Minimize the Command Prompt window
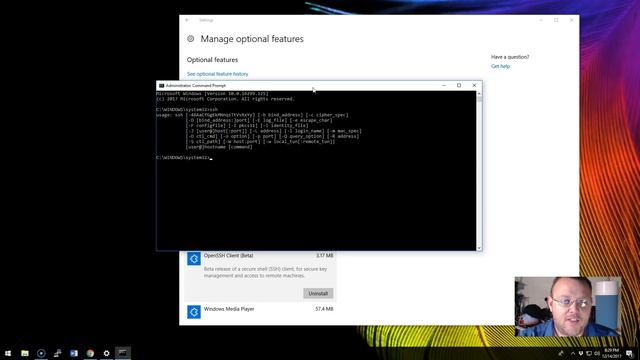Viewport: 640px width, 360px height. pos(444,86)
